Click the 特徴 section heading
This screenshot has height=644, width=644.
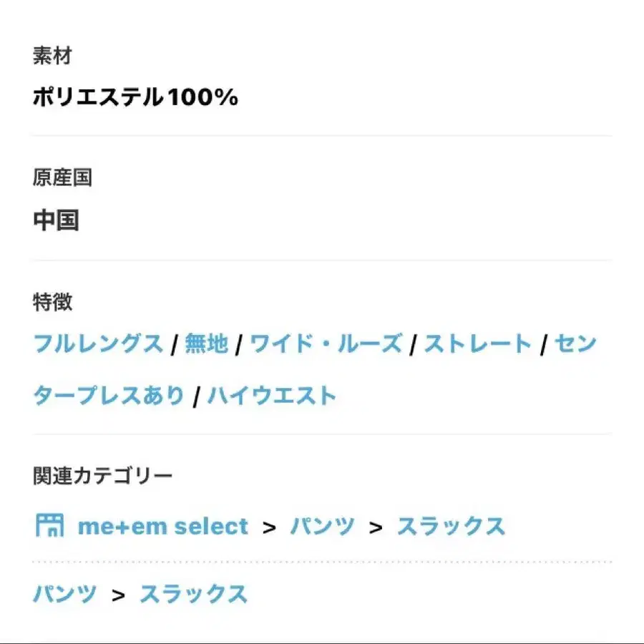click(x=52, y=302)
